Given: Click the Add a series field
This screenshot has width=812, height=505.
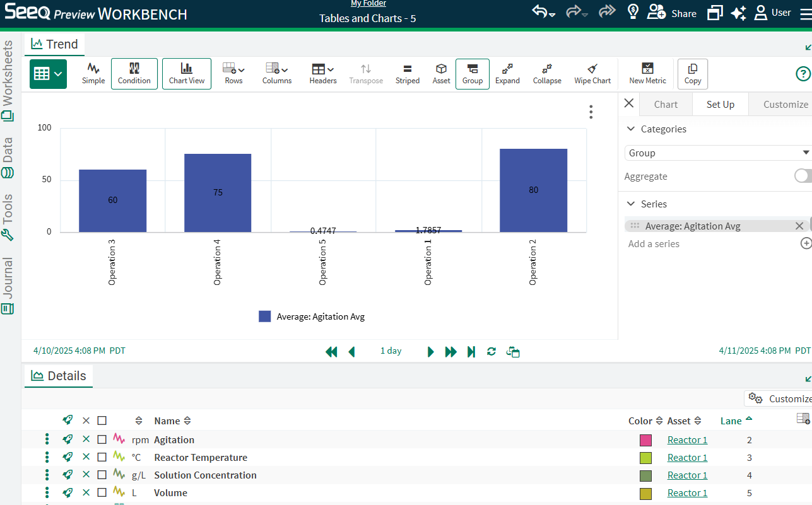Looking at the screenshot, I should click(x=654, y=244).
